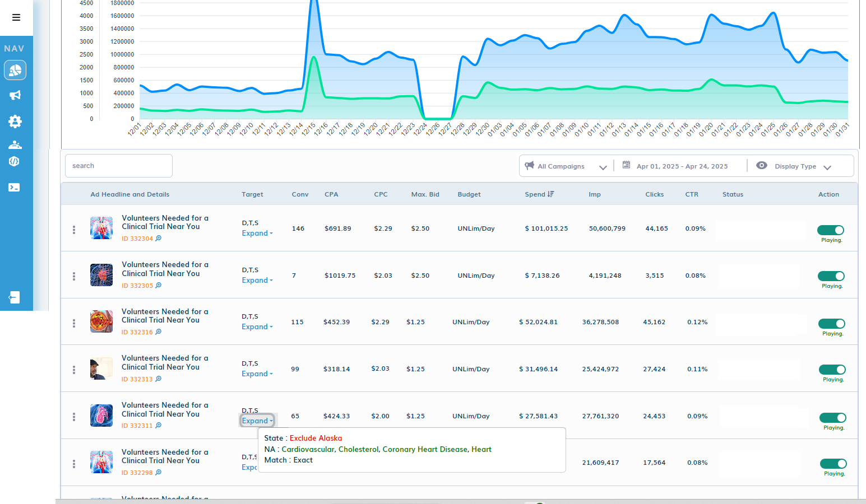Click the code brackets sidebar icon
866x504 pixels.
(15, 161)
